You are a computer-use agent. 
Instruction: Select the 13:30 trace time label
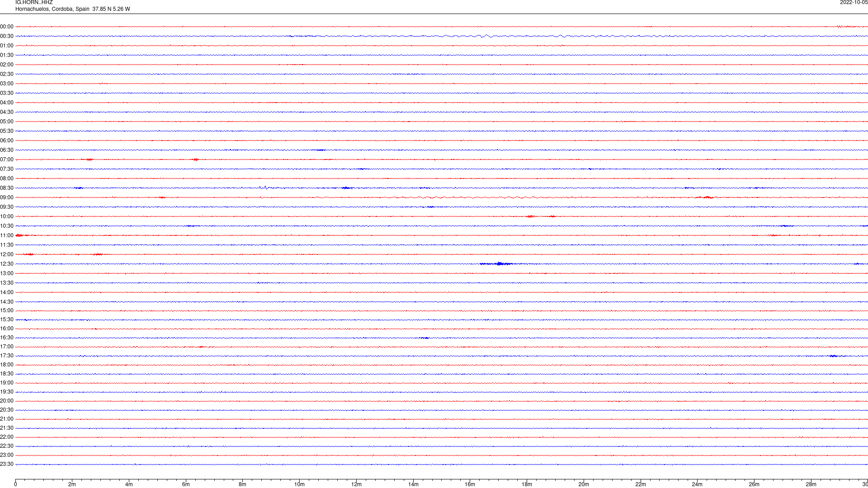(7, 283)
